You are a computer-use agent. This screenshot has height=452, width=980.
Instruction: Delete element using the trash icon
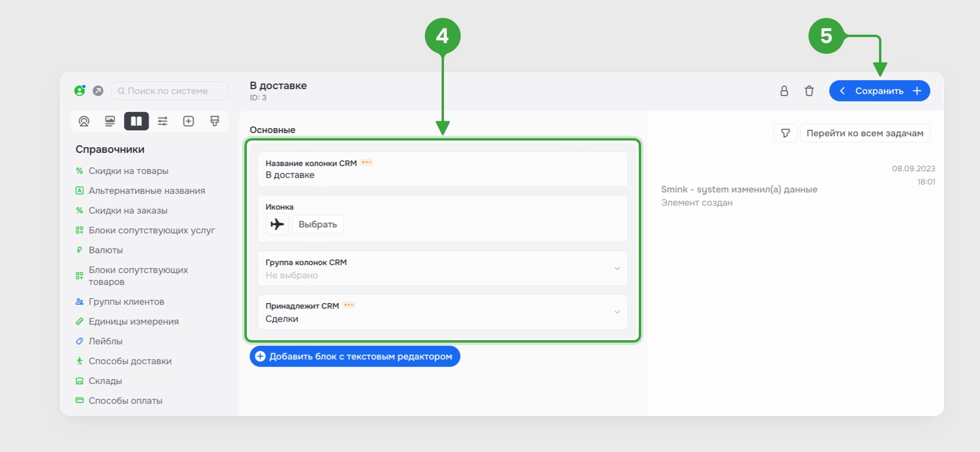click(x=809, y=91)
